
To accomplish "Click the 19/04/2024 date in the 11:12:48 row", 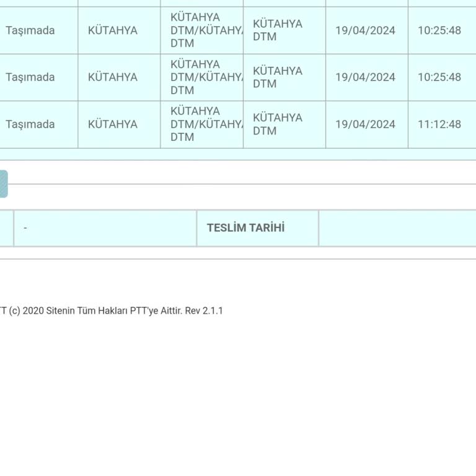I will (365, 124).
